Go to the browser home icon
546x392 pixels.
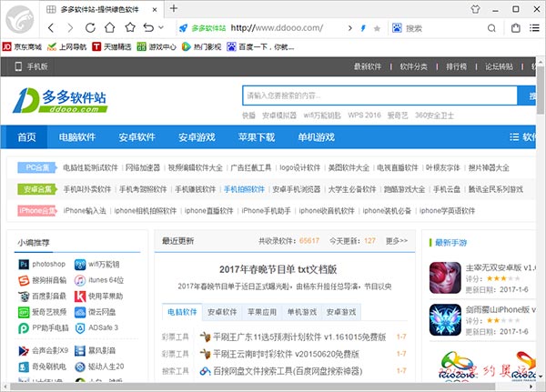tap(110, 27)
